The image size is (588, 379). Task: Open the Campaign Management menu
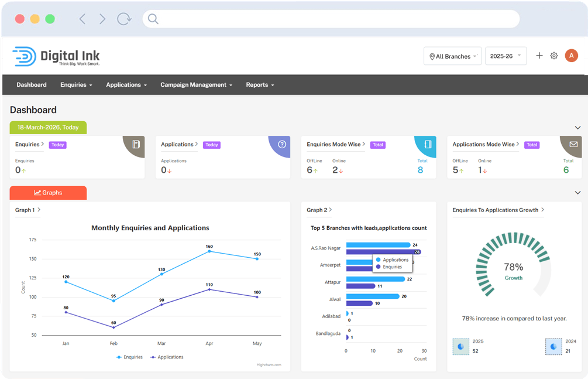[196, 85]
